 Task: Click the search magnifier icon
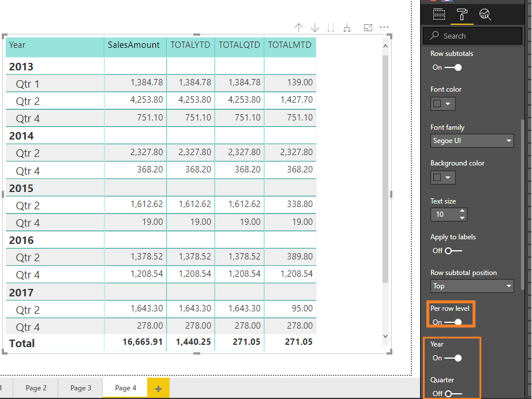[434, 36]
